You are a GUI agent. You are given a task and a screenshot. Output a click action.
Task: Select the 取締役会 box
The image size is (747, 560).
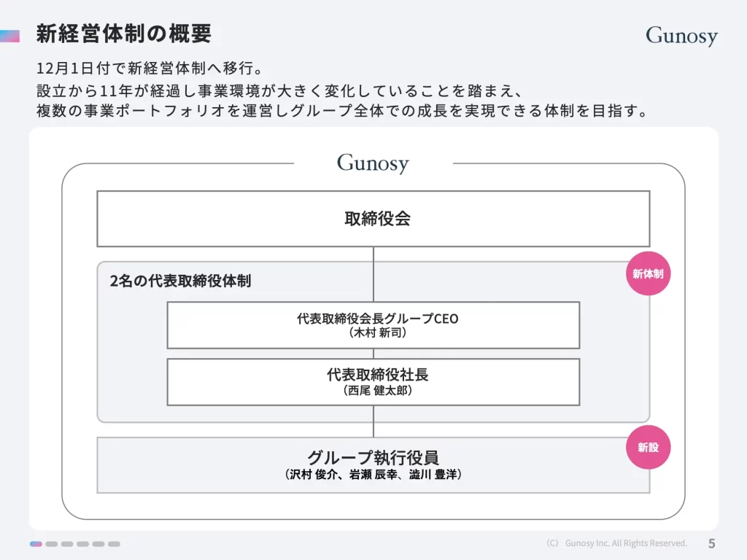tap(373, 219)
